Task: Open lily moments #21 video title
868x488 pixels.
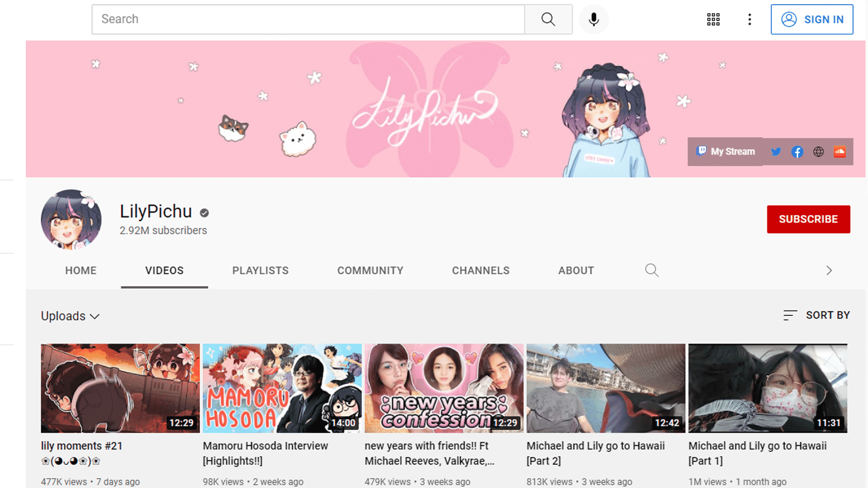Action: click(82, 453)
